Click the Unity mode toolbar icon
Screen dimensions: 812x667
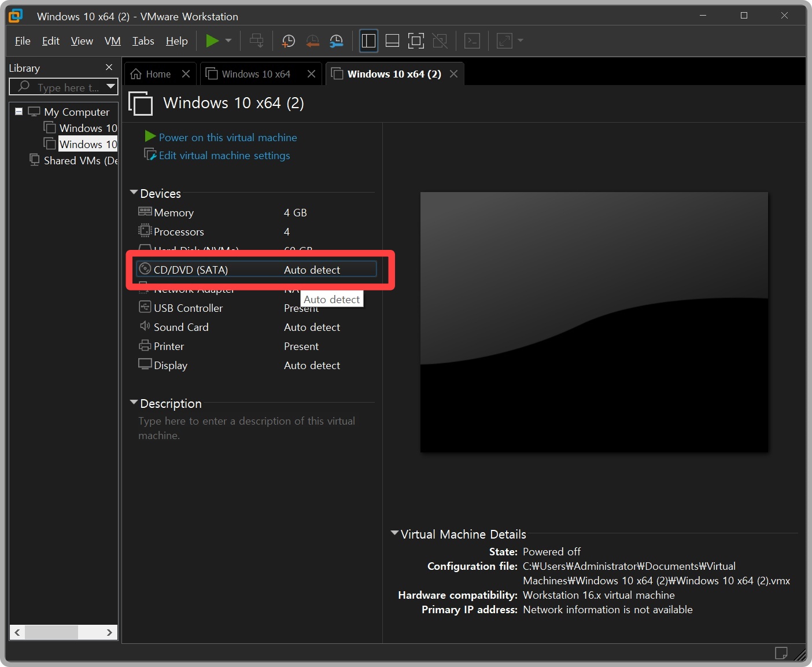click(x=440, y=40)
